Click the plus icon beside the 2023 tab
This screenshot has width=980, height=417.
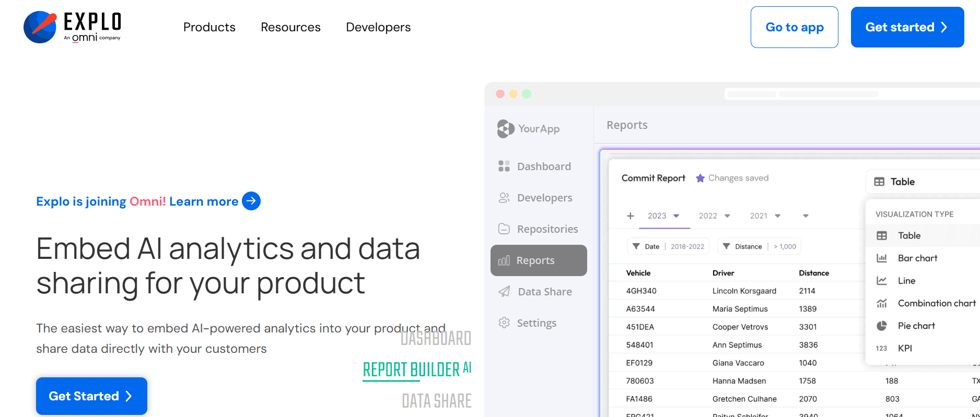coord(631,216)
